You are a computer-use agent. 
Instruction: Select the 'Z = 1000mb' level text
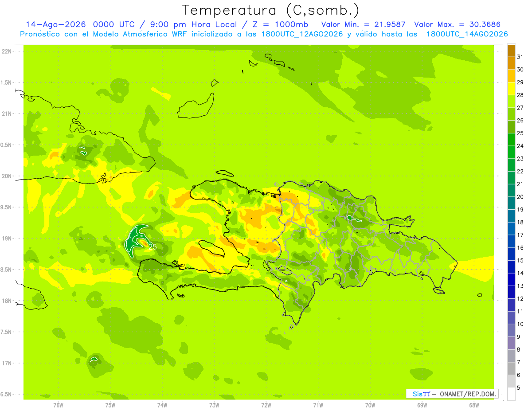click(x=282, y=24)
